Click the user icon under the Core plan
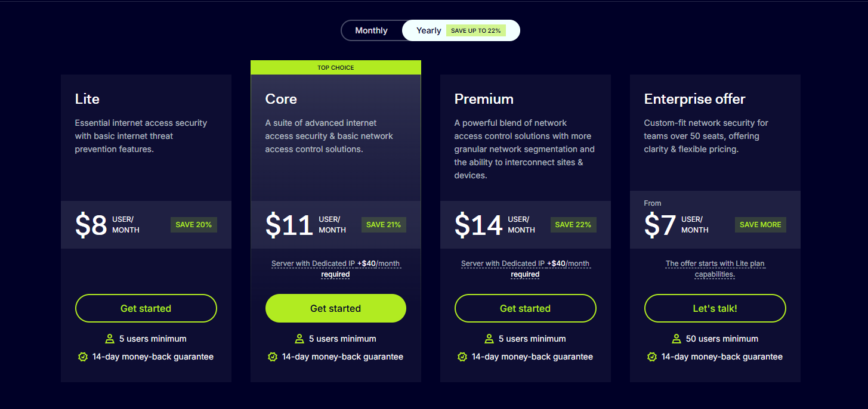The height and width of the screenshot is (409, 868). [299, 339]
